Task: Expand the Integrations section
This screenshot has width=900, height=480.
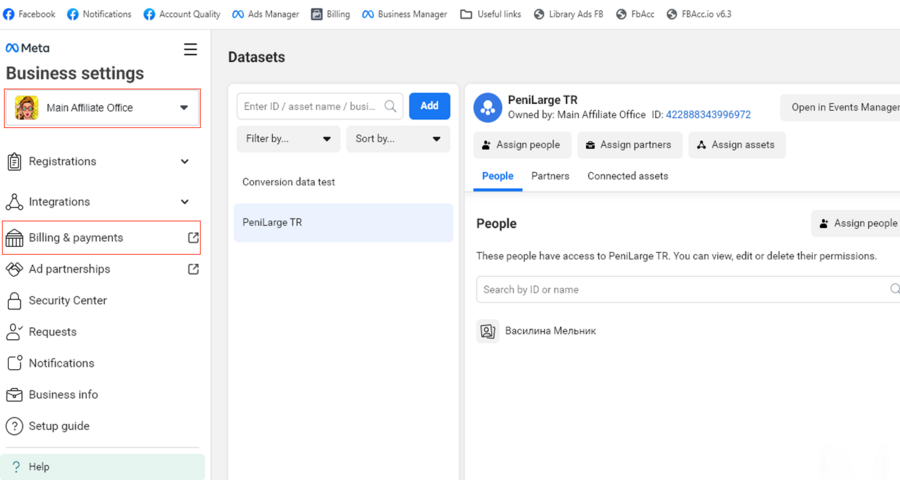Action: point(102,202)
